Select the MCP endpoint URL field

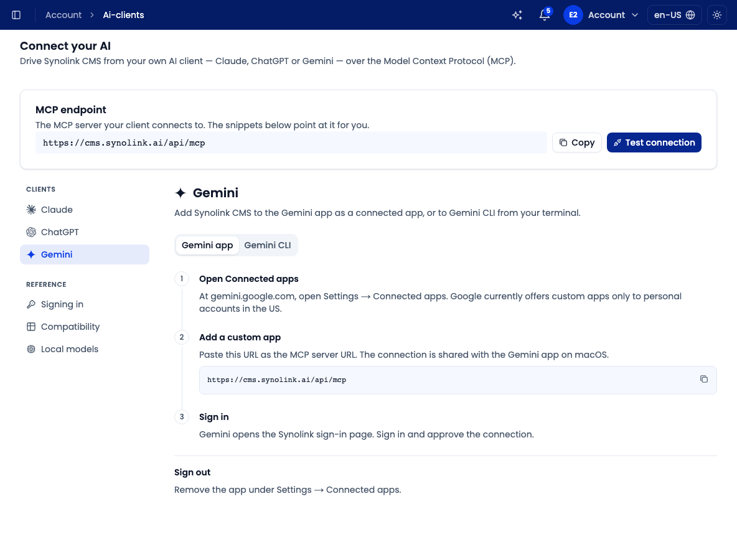(291, 143)
